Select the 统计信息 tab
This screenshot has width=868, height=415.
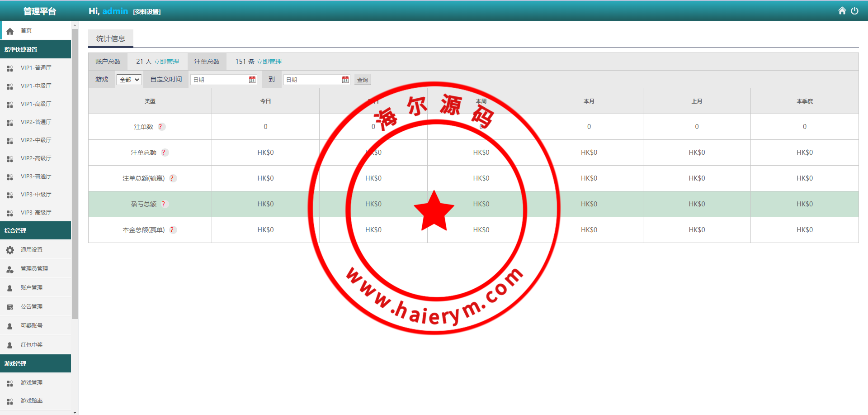pos(111,39)
